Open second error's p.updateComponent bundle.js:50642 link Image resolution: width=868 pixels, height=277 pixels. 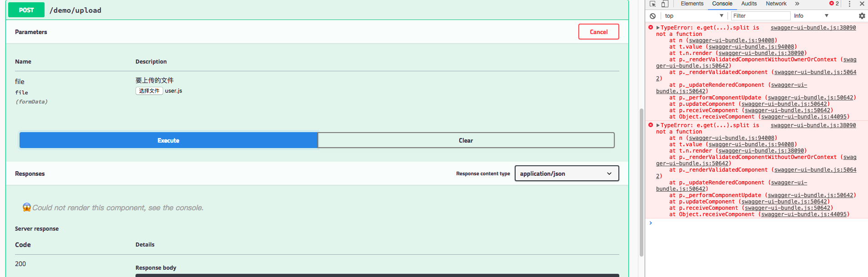click(784, 202)
